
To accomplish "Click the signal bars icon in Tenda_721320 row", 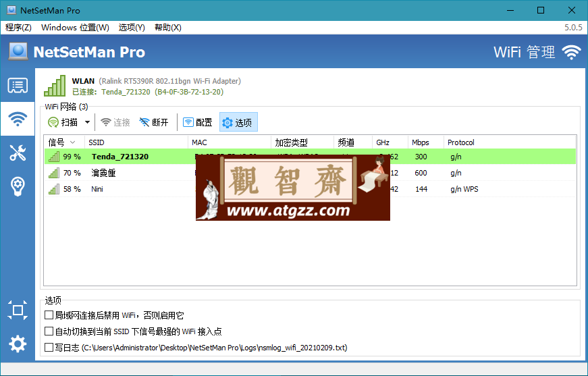I will (54, 157).
